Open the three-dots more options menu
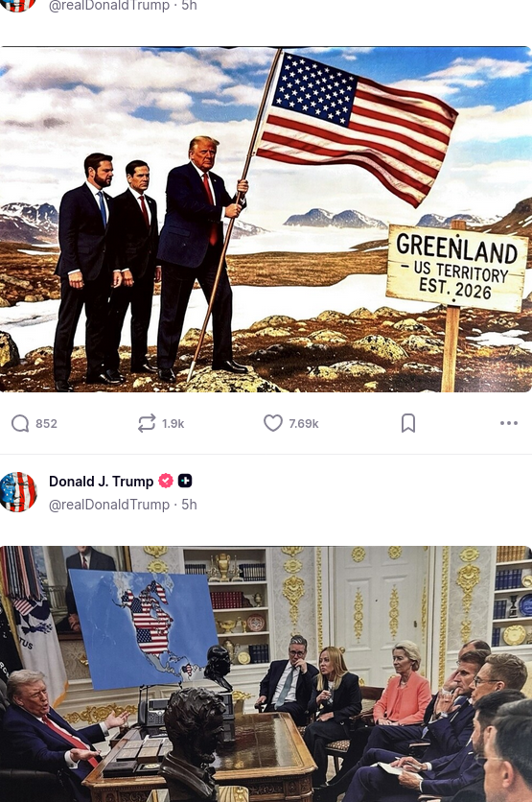Screen dimensions: 532x802 point(509,423)
